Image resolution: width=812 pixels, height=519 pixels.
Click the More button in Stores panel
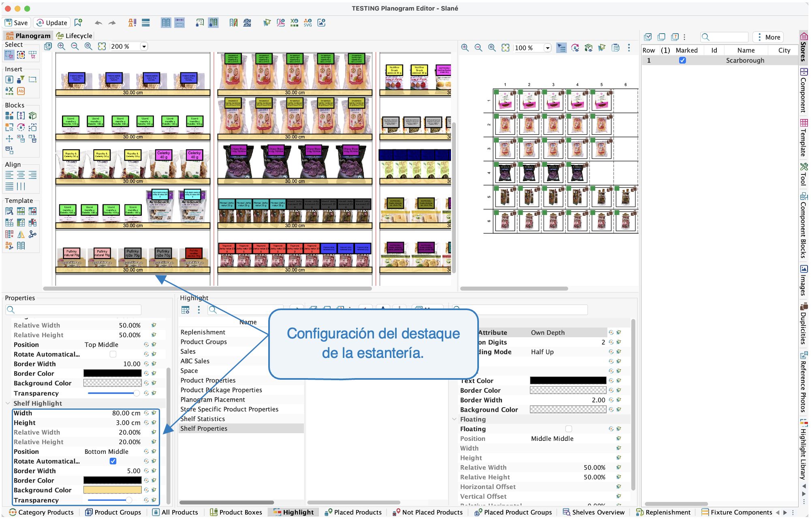click(x=768, y=37)
